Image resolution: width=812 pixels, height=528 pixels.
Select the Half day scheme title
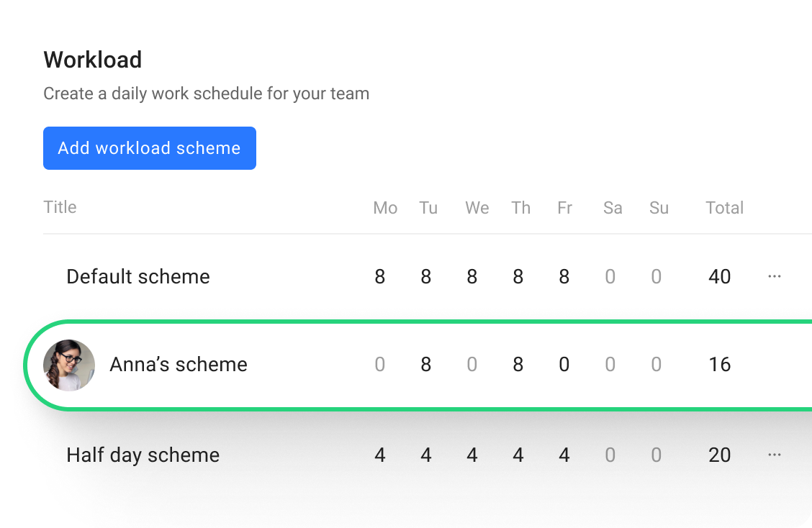point(143,455)
